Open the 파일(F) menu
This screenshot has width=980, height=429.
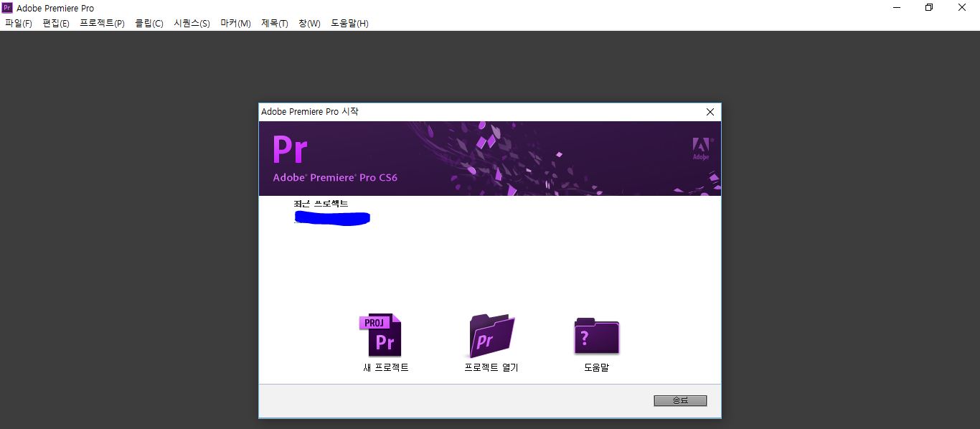(x=19, y=24)
